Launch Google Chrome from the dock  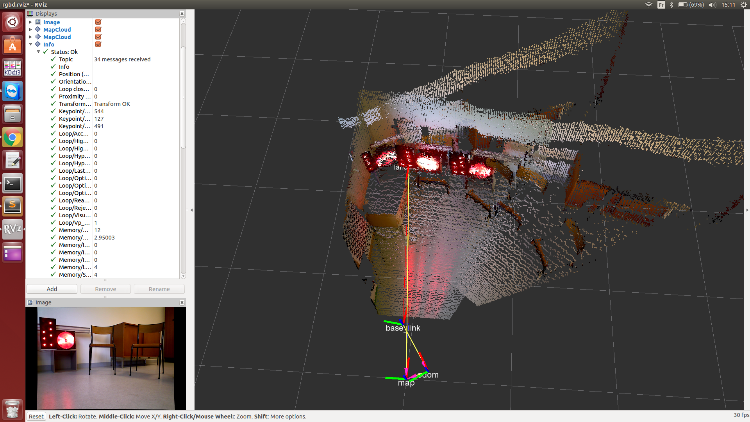coord(12,137)
